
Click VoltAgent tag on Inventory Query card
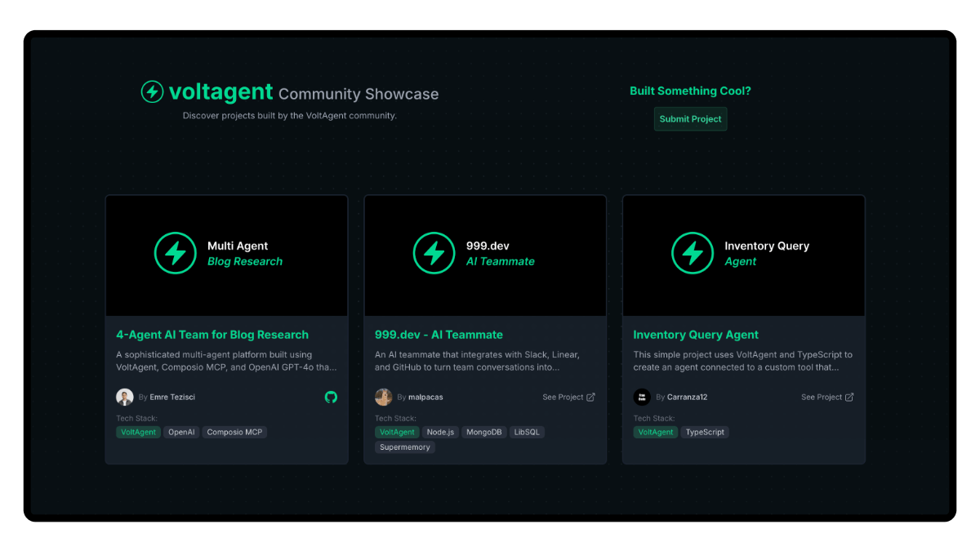click(656, 433)
